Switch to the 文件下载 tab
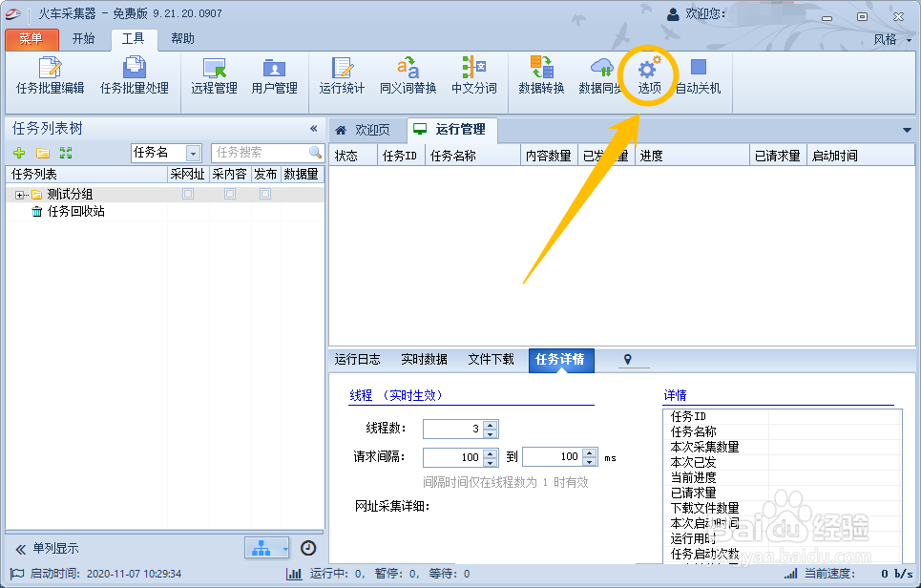Viewport: 921px width, 588px height. pos(492,360)
